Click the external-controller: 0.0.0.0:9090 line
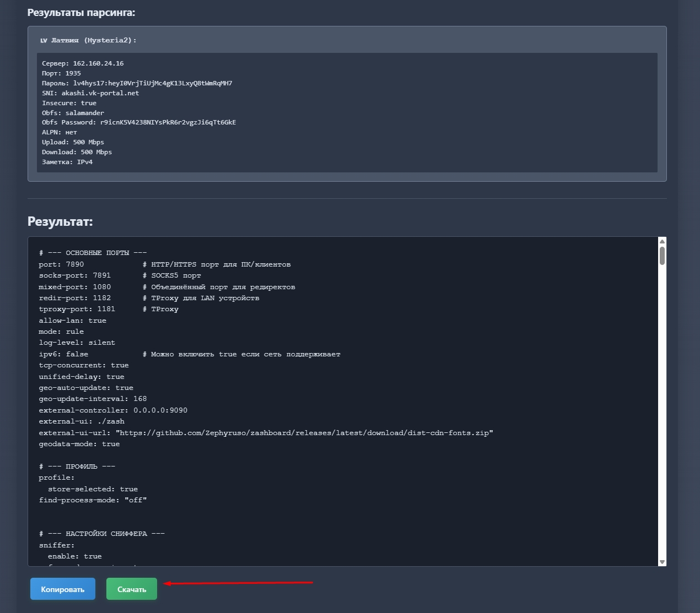The width and height of the screenshot is (700, 613). (113, 410)
